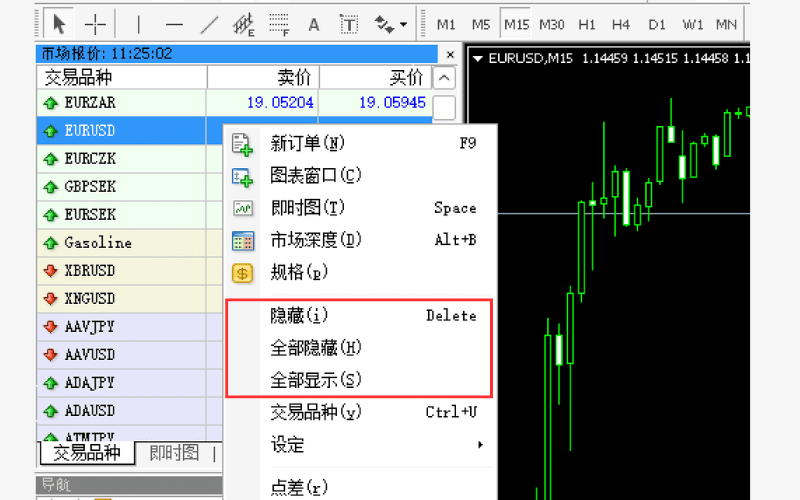This screenshot has height=500, width=800.
Task: Select the text tool A
Action: pyautogui.click(x=314, y=24)
